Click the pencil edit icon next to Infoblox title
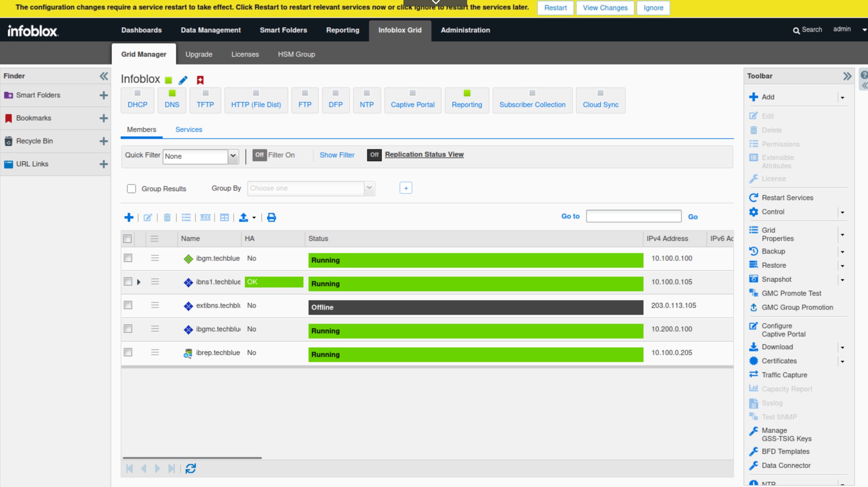 (183, 80)
